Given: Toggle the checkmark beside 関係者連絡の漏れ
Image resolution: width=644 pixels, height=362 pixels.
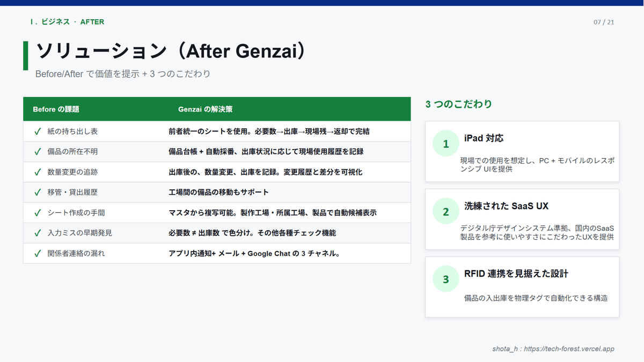Looking at the screenshot, I should (x=35, y=253).
